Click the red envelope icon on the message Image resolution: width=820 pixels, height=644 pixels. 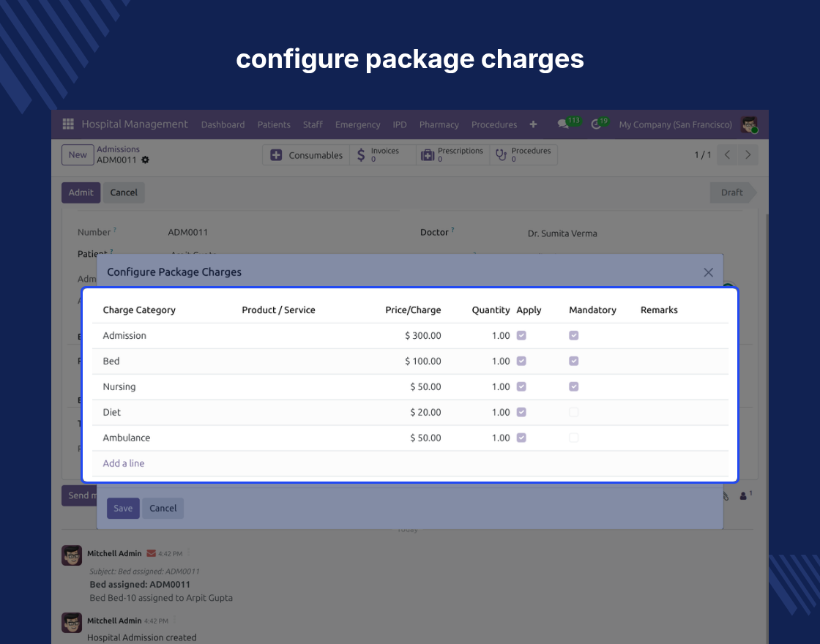click(x=151, y=553)
